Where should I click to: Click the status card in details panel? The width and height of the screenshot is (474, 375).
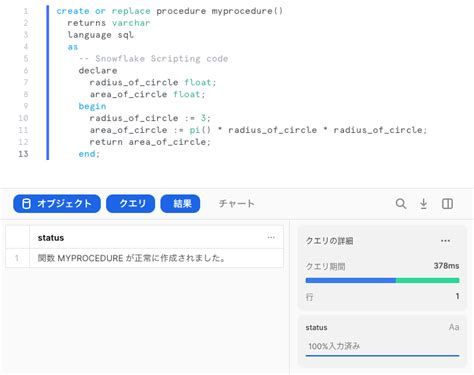[382, 341]
